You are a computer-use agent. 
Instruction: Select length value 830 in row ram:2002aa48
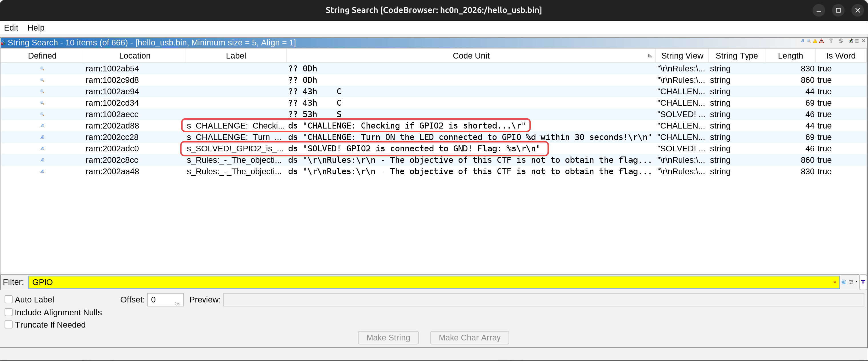[x=807, y=172]
